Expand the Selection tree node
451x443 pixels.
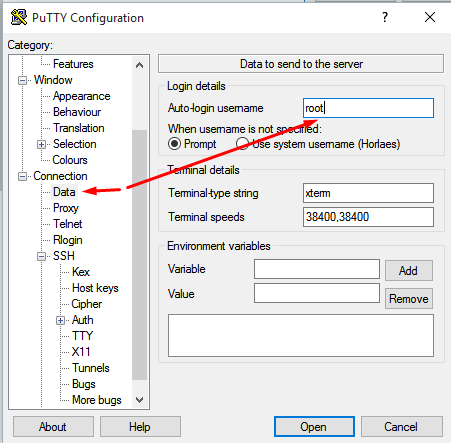(41, 144)
